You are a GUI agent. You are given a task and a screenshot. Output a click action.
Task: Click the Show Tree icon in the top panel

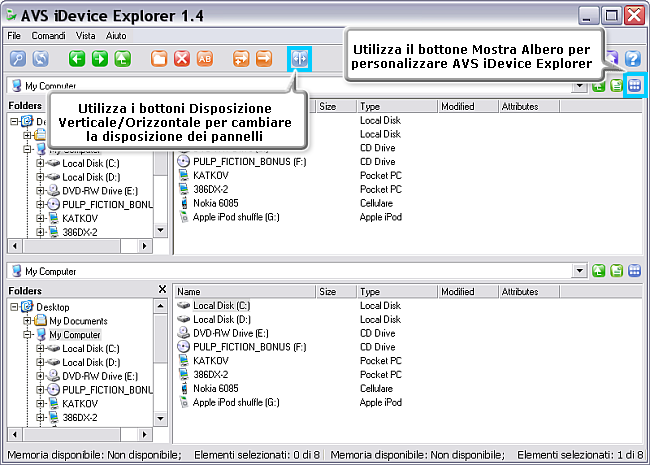[635, 86]
